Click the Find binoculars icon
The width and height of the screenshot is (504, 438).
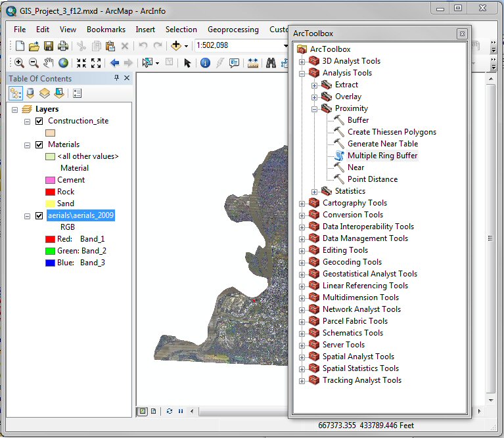[x=271, y=62]
